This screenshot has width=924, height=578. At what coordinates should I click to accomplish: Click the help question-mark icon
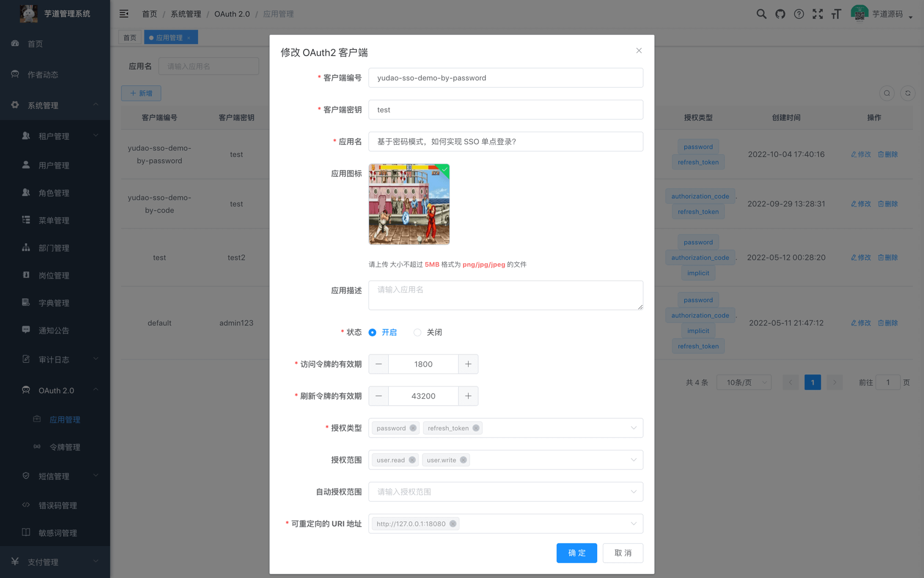[799, 14]
